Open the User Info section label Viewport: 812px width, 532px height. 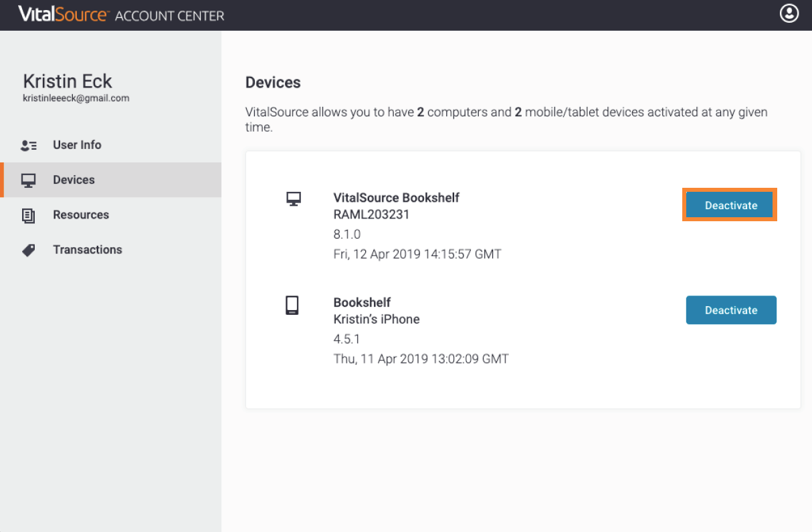[77, 145]
